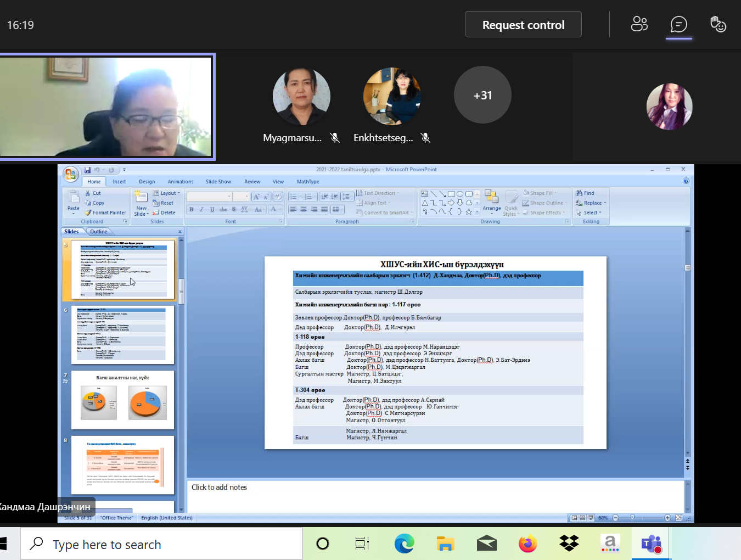Toggle Strikethrough formatting
741x560 pixels.
pyautogui.click(x=223, y=210)
